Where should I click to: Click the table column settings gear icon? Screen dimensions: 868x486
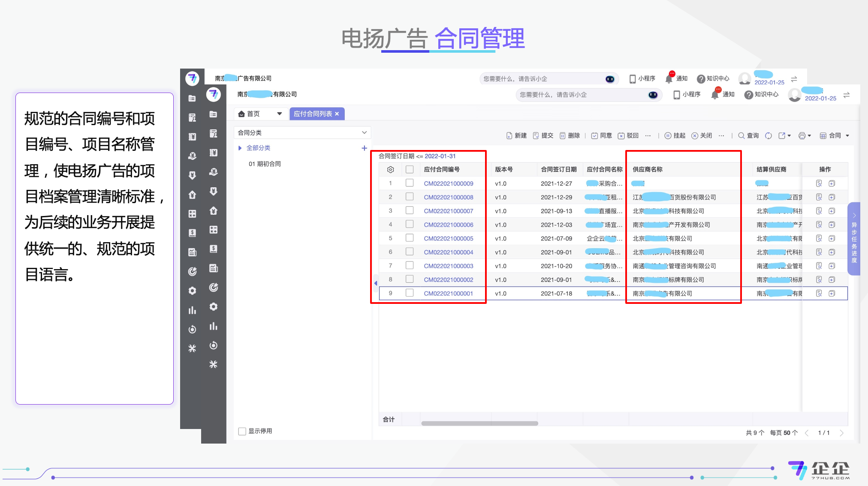tap(390, 170)
